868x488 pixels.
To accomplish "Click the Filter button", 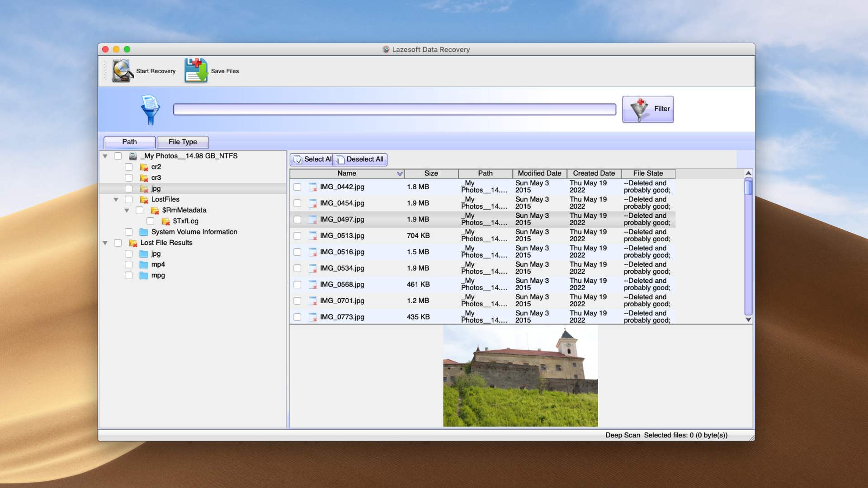I will click(648, 109).
